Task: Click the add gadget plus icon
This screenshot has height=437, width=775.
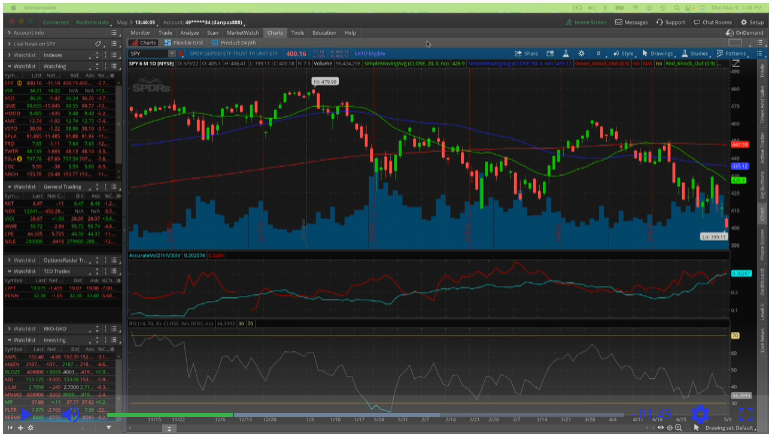Action: coord(20,428)
